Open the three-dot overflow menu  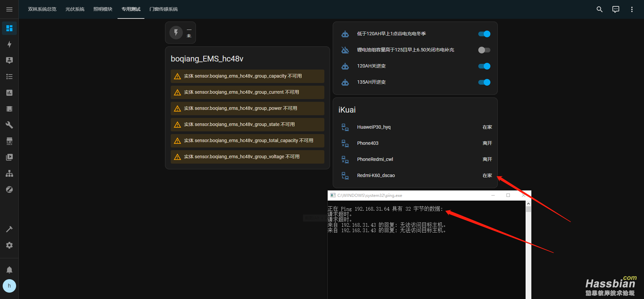coord(632,9)
